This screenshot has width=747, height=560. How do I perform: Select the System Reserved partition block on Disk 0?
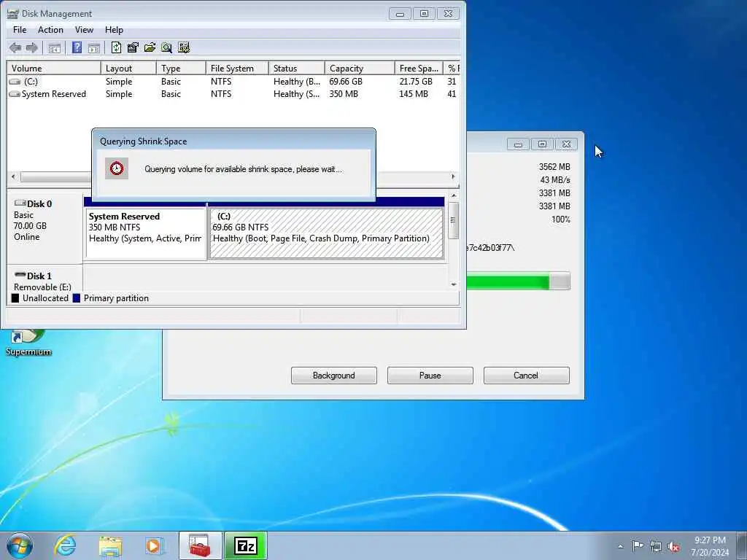pyautogui.click(x=146, y=233)
